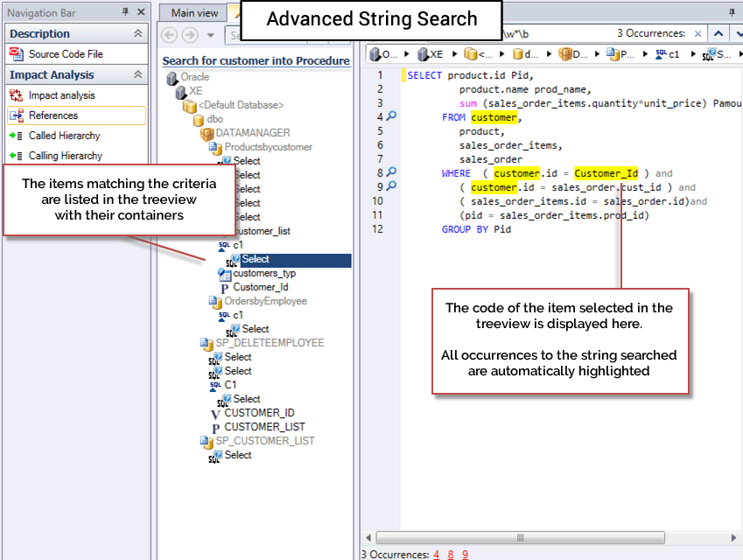Select XE breadcrumb in the path bar

tap(432, 54)
